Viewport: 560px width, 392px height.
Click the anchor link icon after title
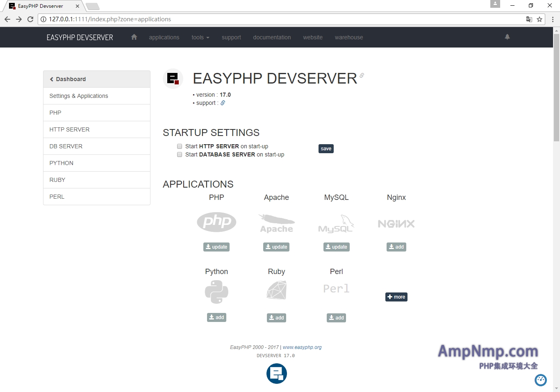point(362,75)
